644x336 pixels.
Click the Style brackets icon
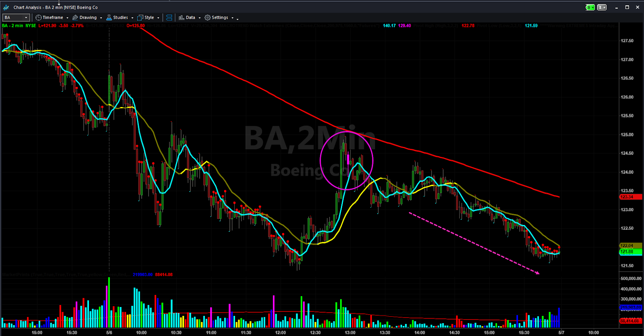[x=140, y=18]
